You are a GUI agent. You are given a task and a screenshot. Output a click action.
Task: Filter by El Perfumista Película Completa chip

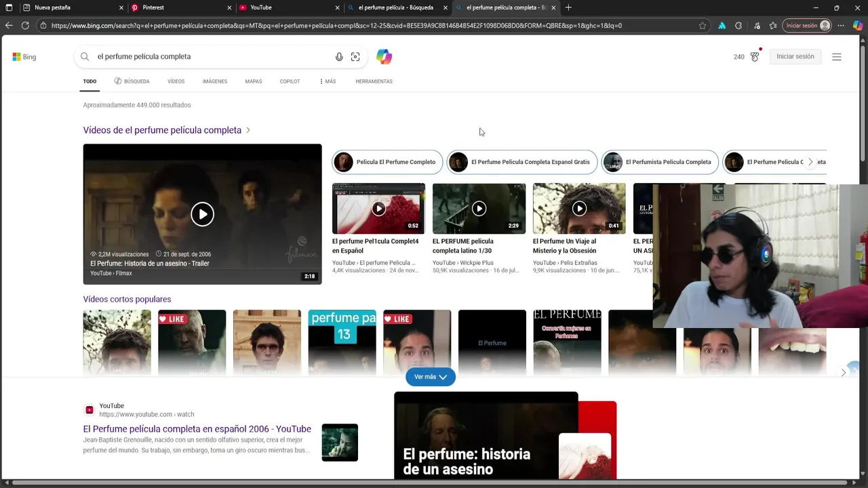(660, 162)
